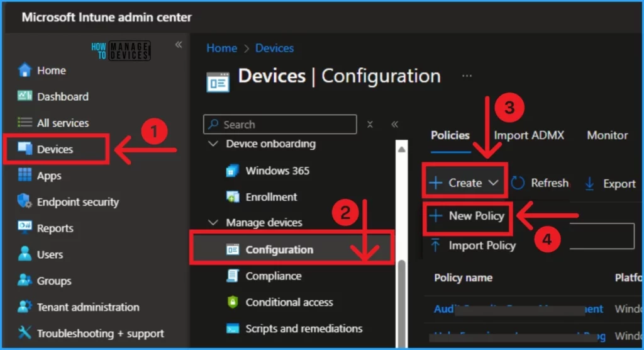Open the more options ellipsis by page title
The image size is (644, 350).
467,76
